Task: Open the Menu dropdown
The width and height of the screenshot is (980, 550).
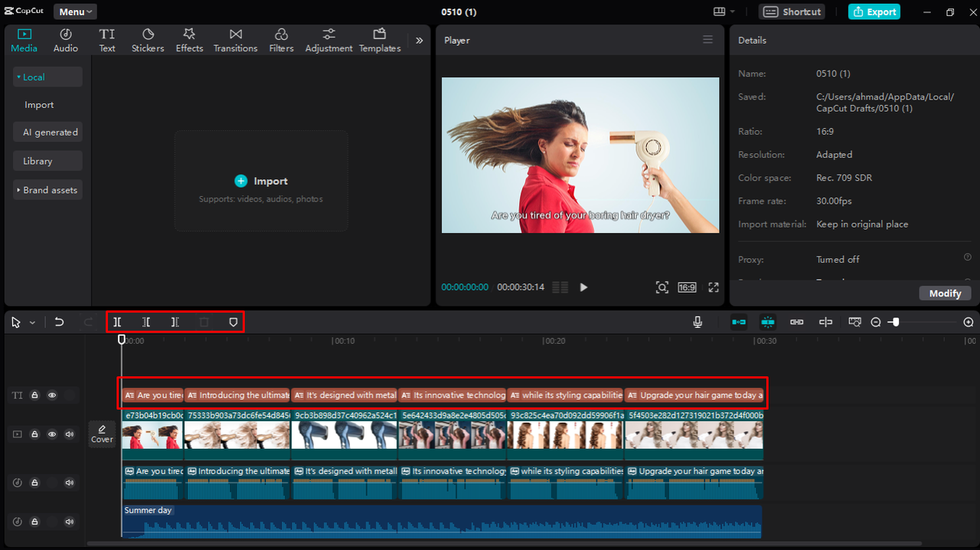Action: pyautogui.click(x=75, y=11)
